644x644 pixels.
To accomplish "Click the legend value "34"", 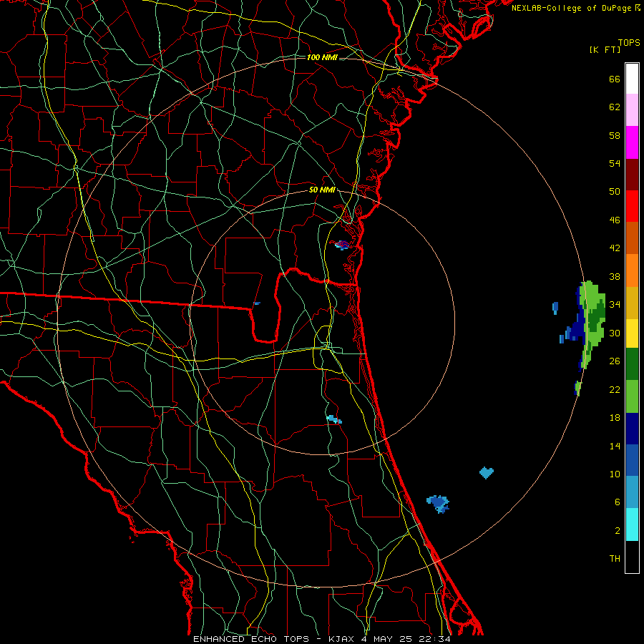I will [615, 305].
